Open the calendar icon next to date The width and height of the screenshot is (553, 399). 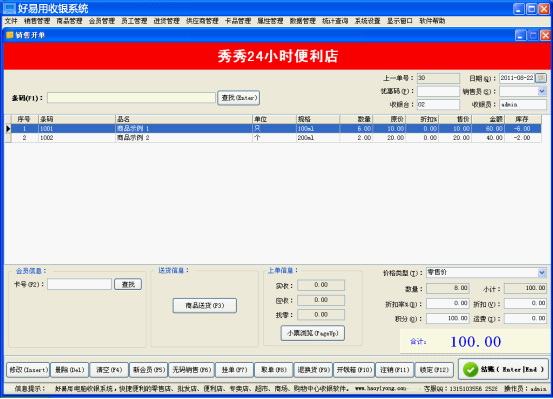point(541,78)
